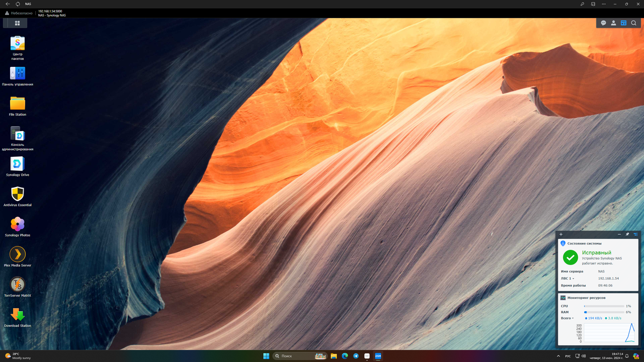The image size is (644, 362).
Task: Go back with browser back arrow
Action: click(8, 4)
